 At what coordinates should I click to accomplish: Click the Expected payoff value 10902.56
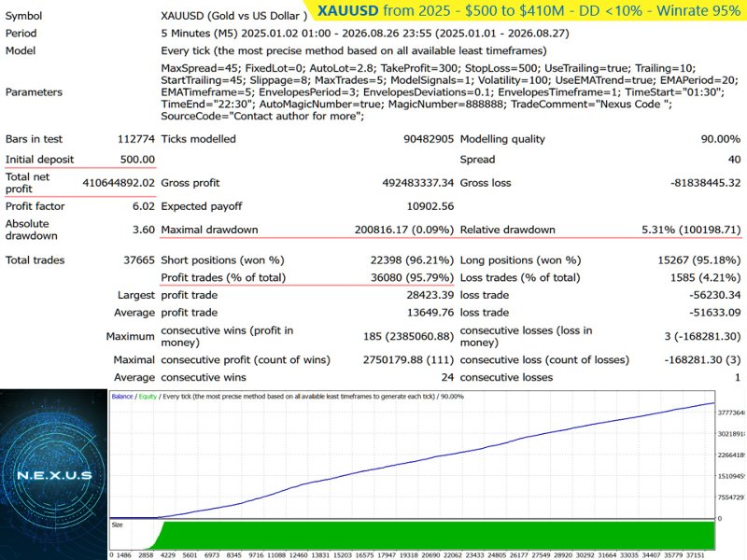[x=430, y=206]
